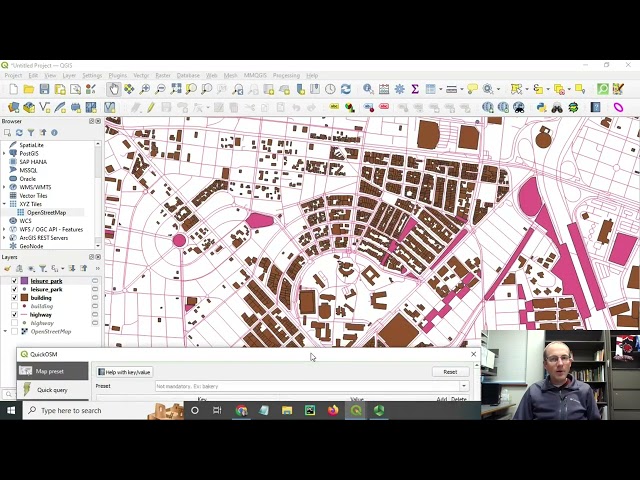This screenshot has height=480, width=640.
Task: Click Help with key/value button
Action: (x=124, y=372)
